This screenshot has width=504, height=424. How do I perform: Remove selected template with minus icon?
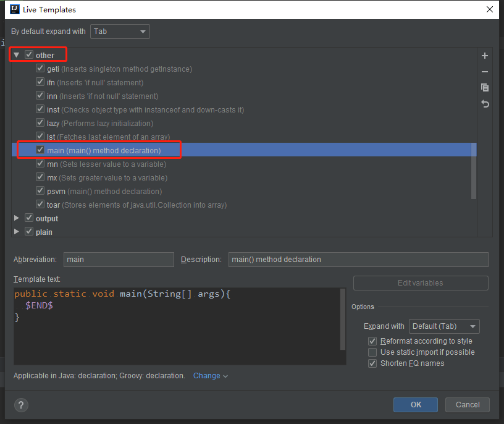(485, 72)
